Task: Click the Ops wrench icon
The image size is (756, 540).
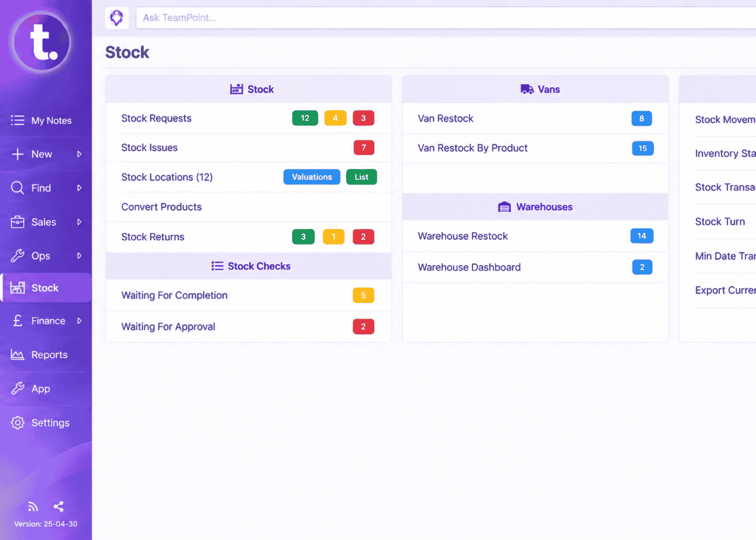Action: [x=17, y=256]
